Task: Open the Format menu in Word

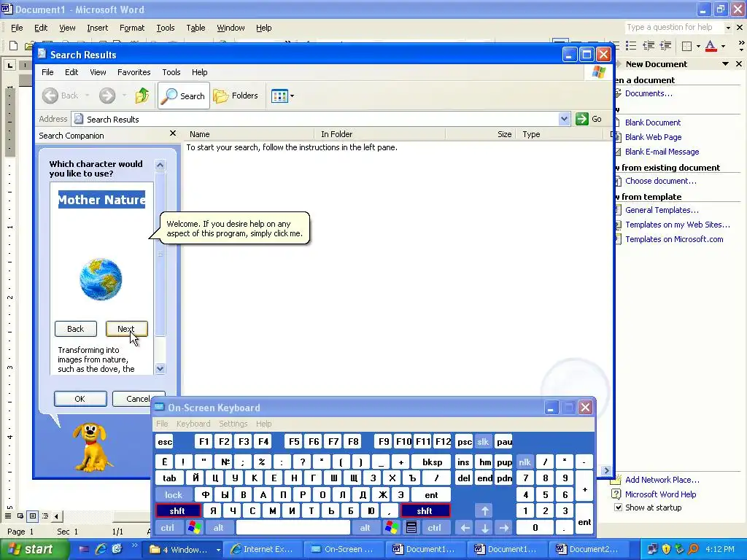Action: point(132,28)
